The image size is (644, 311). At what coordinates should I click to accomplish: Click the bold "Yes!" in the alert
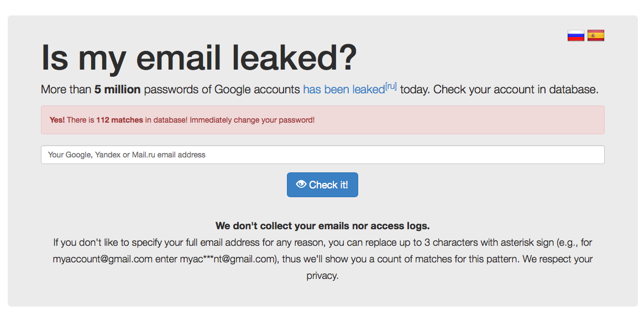pos(57,120)
